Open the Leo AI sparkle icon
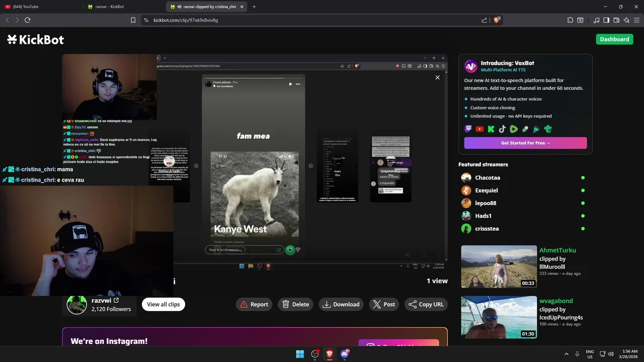 [626, 20]
